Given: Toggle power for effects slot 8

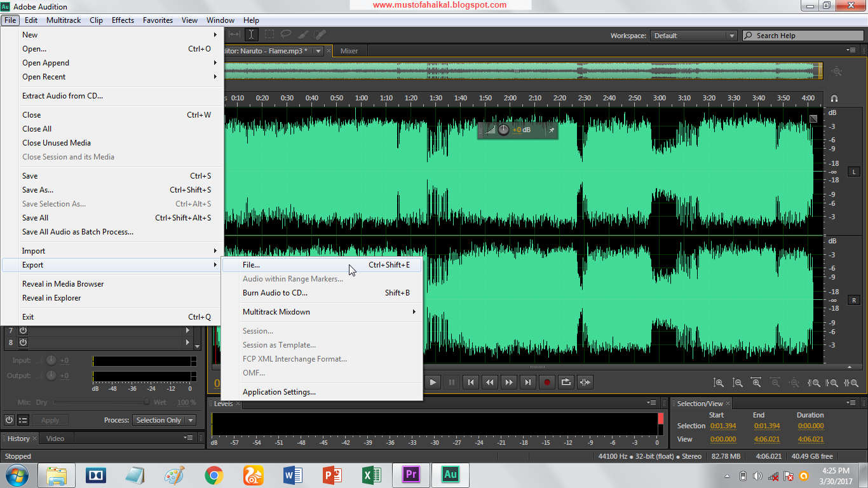Looking at the screenshot, I should click(23, 342).
